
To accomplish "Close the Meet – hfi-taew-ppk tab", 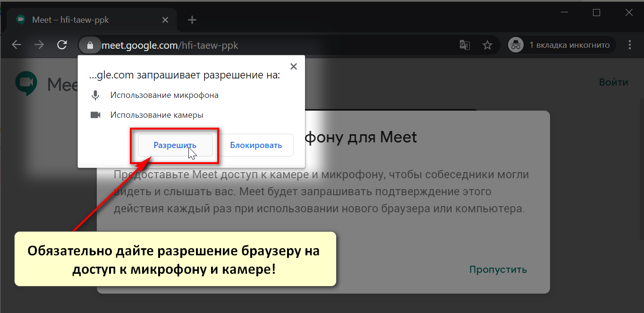I will point(165,20).
